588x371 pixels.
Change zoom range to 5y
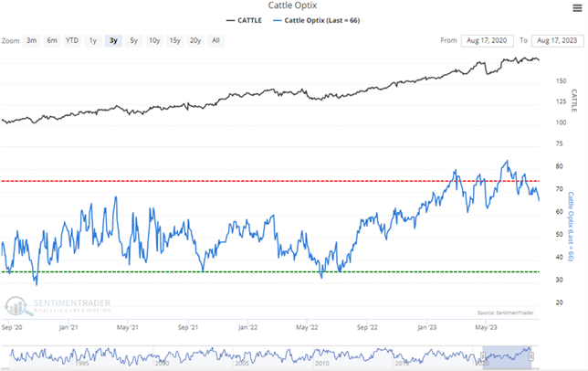133,40
